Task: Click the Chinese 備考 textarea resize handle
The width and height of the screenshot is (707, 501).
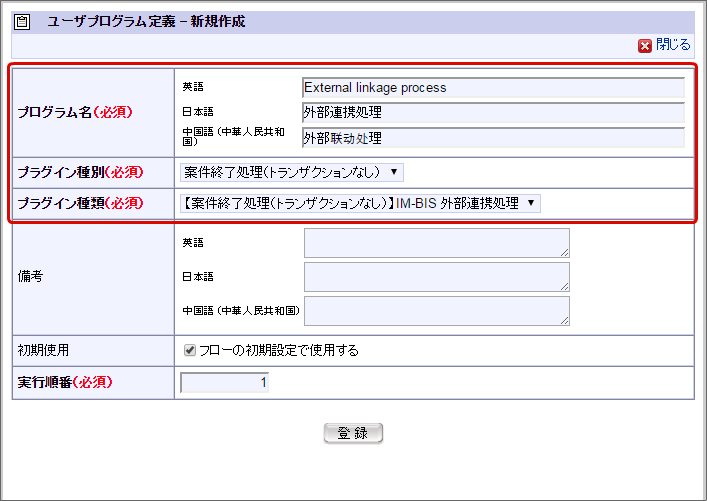Action: (565, 320)
